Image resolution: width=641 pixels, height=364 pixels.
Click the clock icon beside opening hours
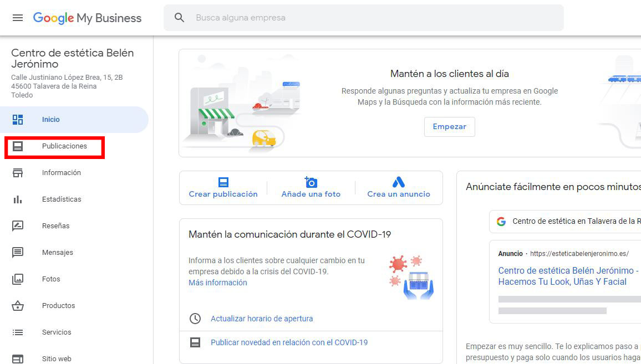pyautogui.click(x=195, y=319)
